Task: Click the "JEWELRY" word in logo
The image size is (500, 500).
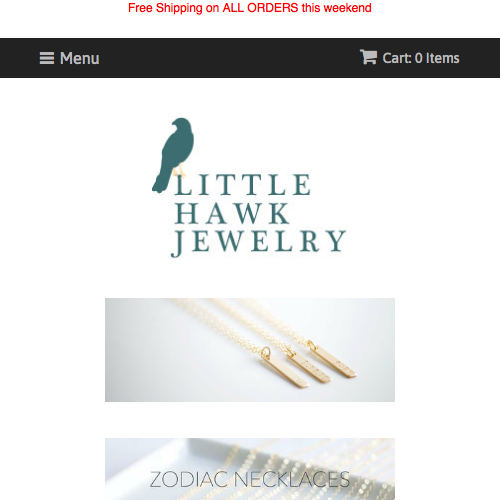Action: (258, 242)
